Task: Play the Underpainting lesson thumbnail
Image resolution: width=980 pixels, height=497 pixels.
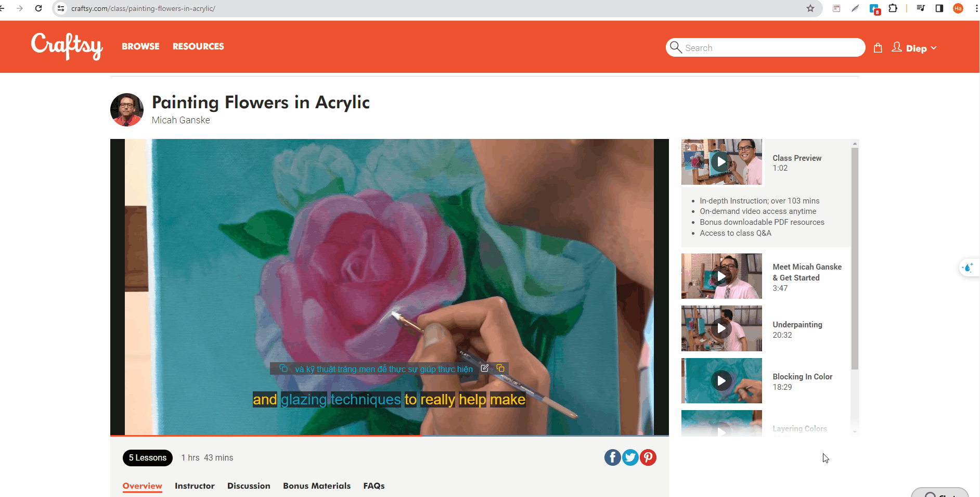Action: [721, 328]
